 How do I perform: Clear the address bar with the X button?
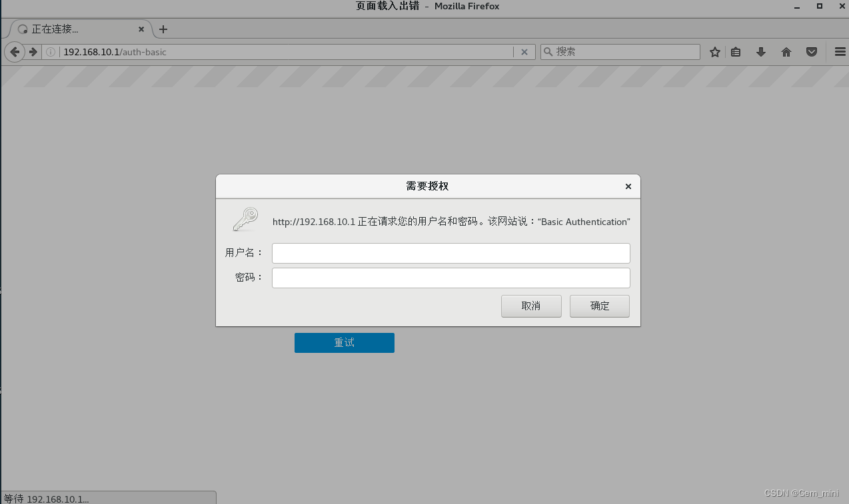pos(524,51)
